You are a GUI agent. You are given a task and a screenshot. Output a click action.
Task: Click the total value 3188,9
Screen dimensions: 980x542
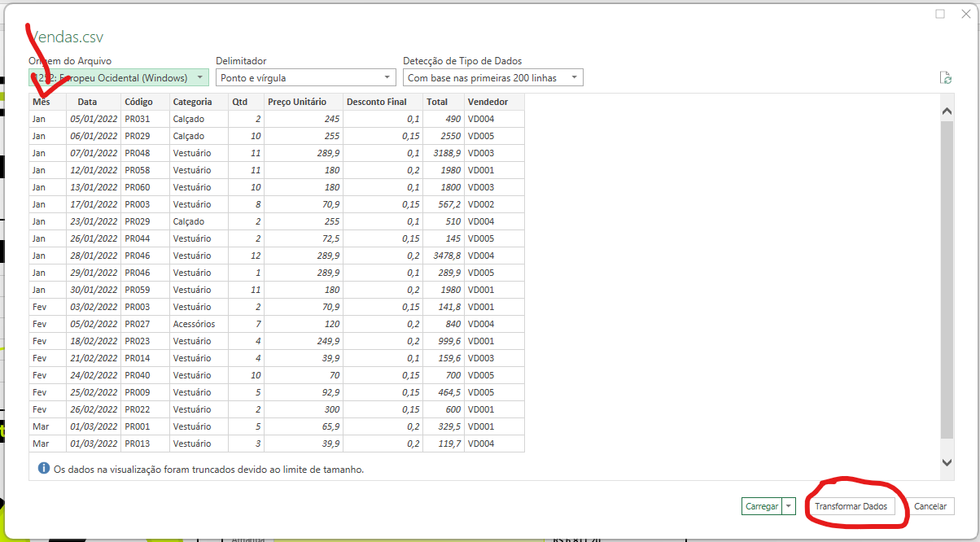(444, 153)
